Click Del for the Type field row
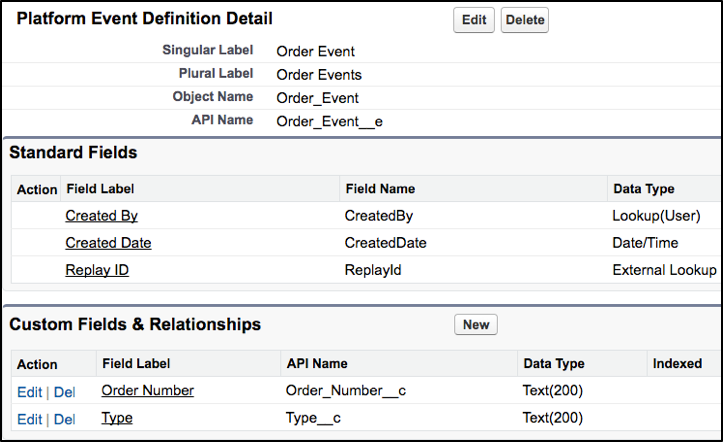Viewport: 723px width, 442px height. click(x=65, y=419)
